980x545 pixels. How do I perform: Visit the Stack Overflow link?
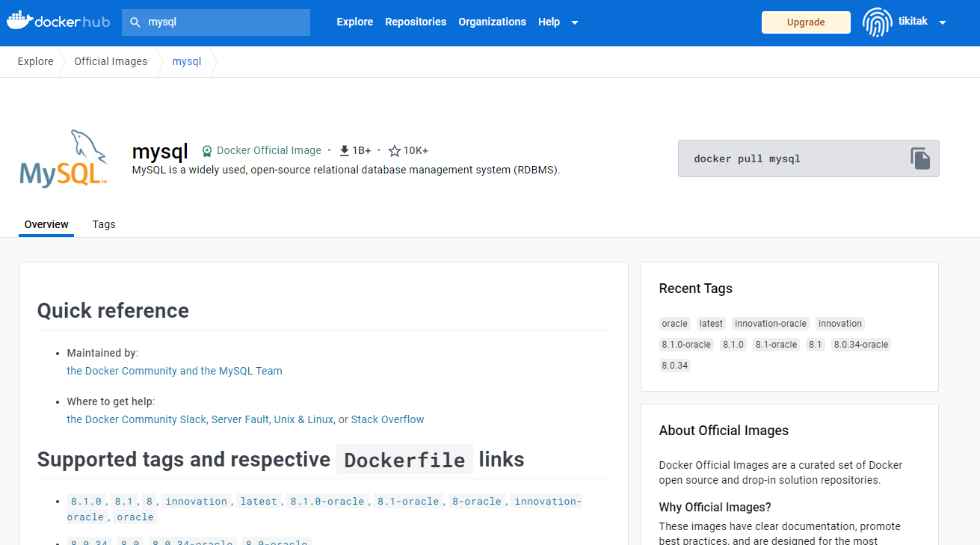tap(387, 419)
